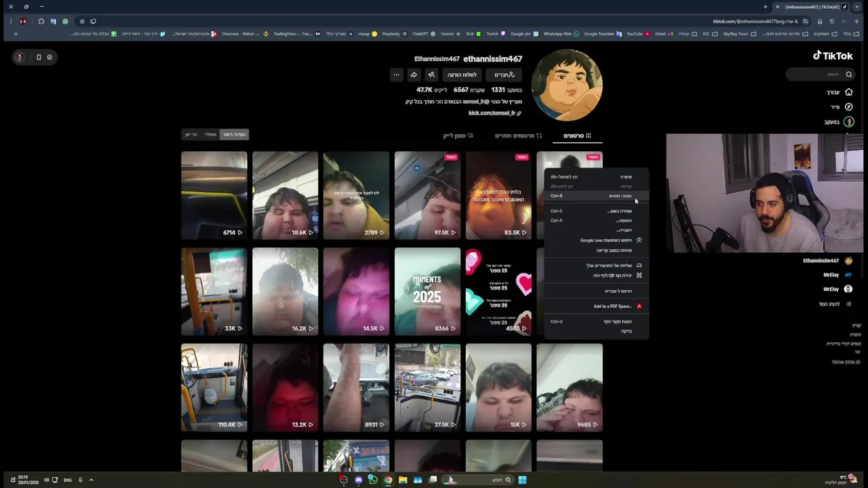Open the video with 83.5K views
The height and width of the screenshot is (488, 868).
point(498,195)
